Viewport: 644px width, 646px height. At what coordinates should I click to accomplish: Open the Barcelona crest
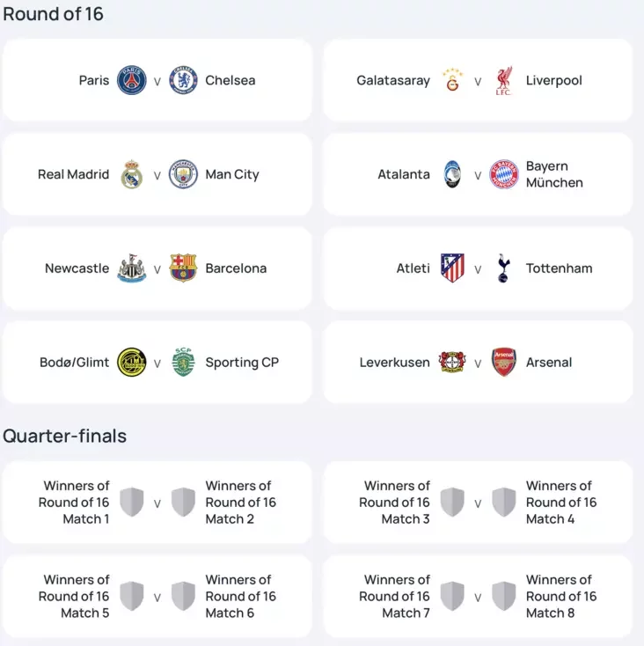183,268
